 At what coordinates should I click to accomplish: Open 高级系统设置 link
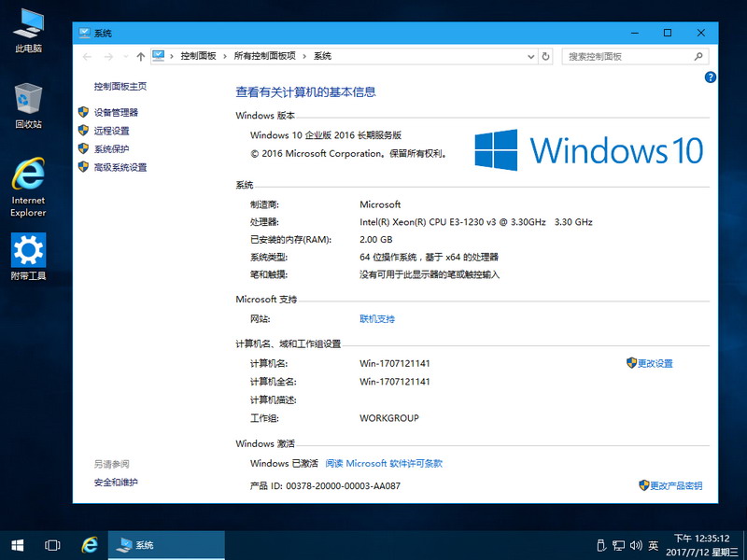[x=120, y=167]
